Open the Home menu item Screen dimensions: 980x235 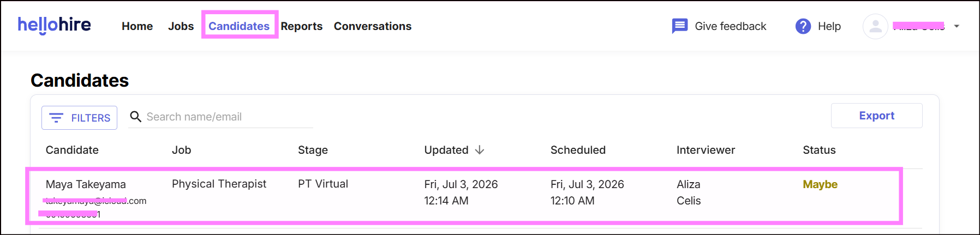click(x=137, y=26)
